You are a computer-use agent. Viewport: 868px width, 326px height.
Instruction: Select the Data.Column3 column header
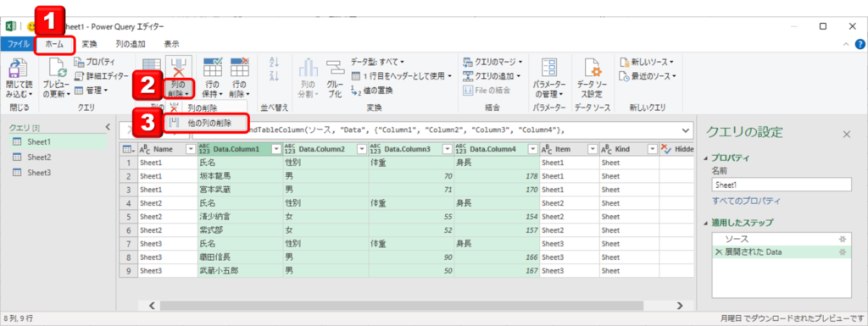point(410,149)
